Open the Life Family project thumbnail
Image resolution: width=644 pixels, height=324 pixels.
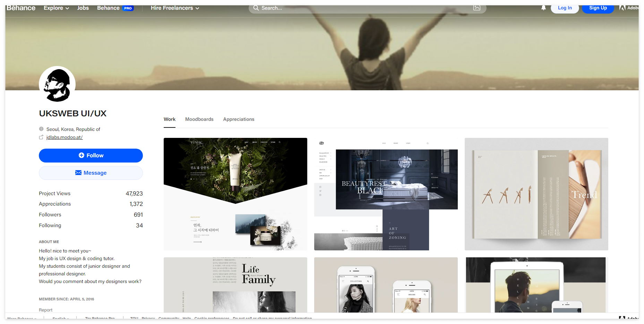(235, 285)
